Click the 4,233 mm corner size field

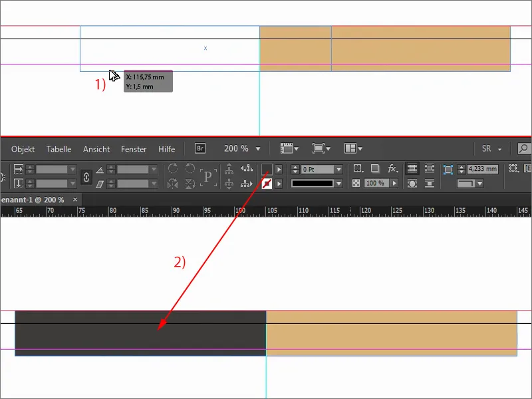(483, 169)
